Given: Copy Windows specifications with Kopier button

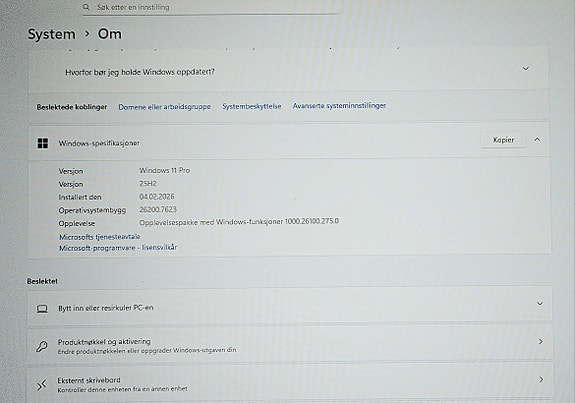Looking at the screenshot, I should (503, 140).
